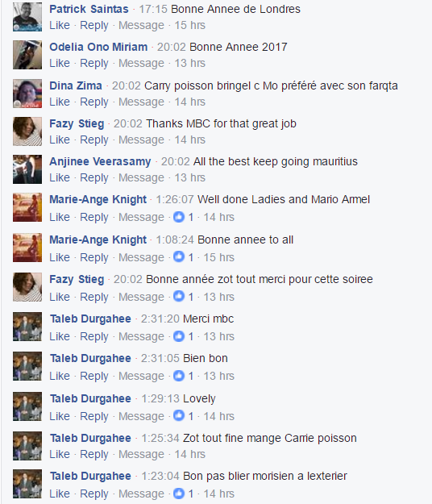
Task: Open Patrick Saintas profile picture
Action: pyautogui.click(x=27, y=17)
